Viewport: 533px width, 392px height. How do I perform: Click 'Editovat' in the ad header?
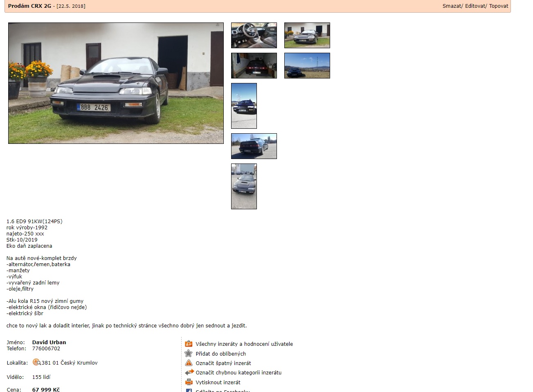(475, 6)
